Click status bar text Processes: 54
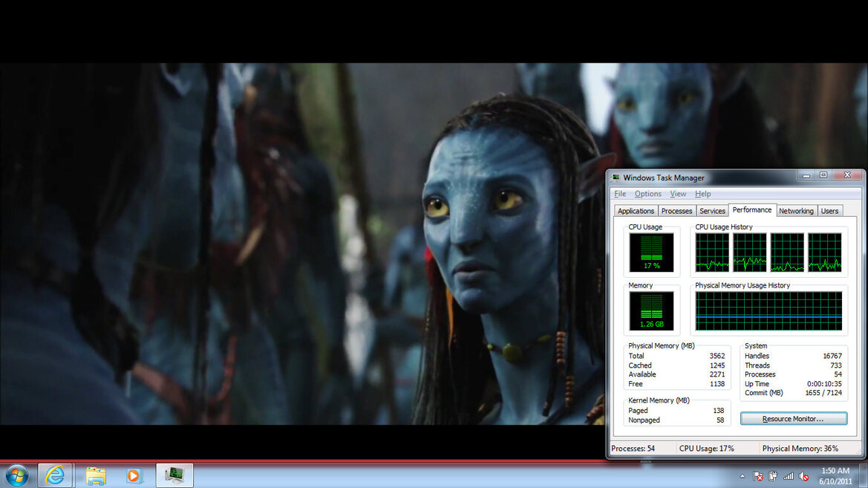 [633, 449]
